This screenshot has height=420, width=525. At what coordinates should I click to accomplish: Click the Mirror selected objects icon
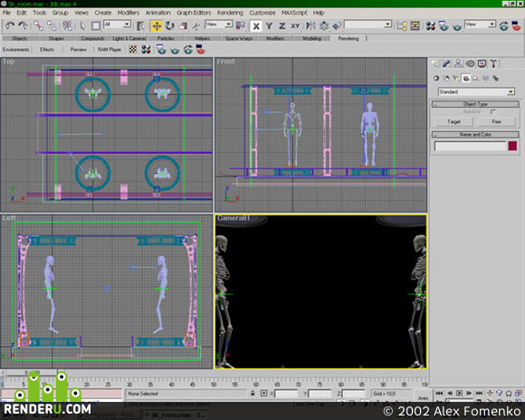310,25
